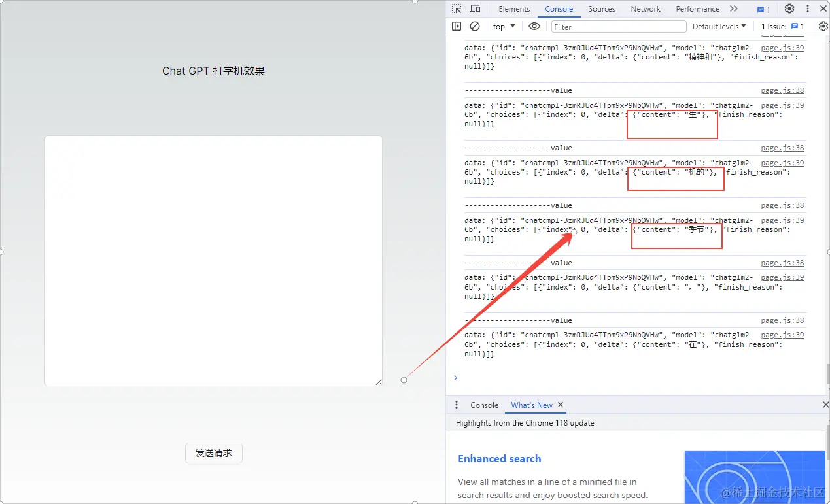The height and width of the screenshot is (504, 830).
Task: Switch to the Performance tab
Action: point(698,9)
